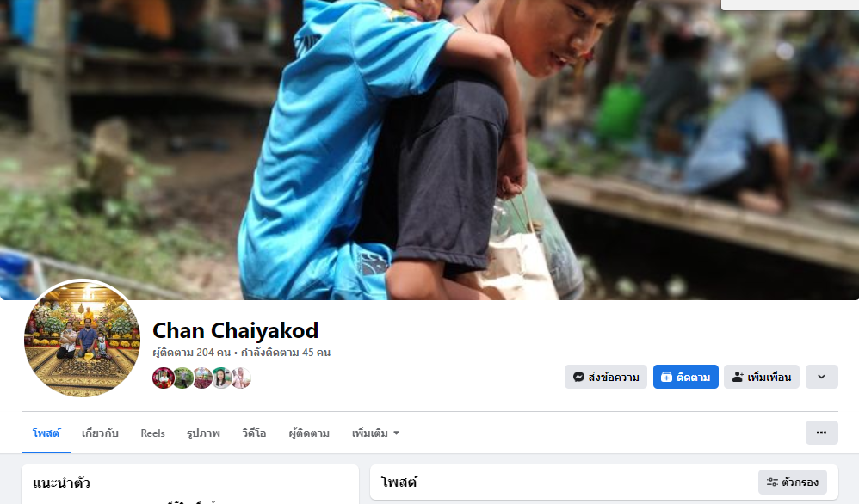Viewport: 859px width, 504px height.
Task: Select the Posts (โพสต์) tab
Action: 46,433
